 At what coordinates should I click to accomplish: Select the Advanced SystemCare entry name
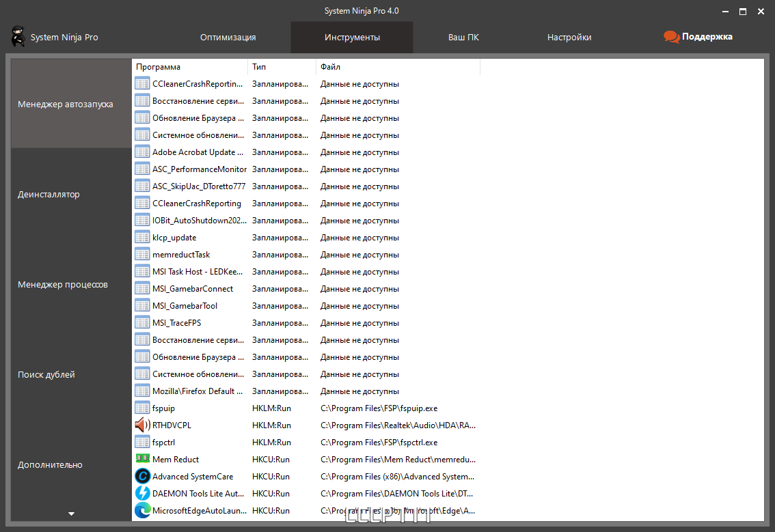pyautogui.click(x=193, y=476)
